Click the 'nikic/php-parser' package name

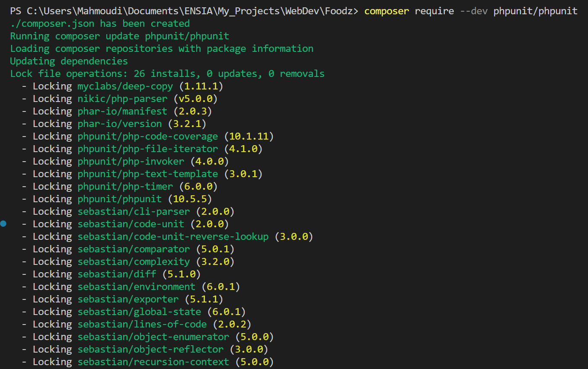(122, 99)
